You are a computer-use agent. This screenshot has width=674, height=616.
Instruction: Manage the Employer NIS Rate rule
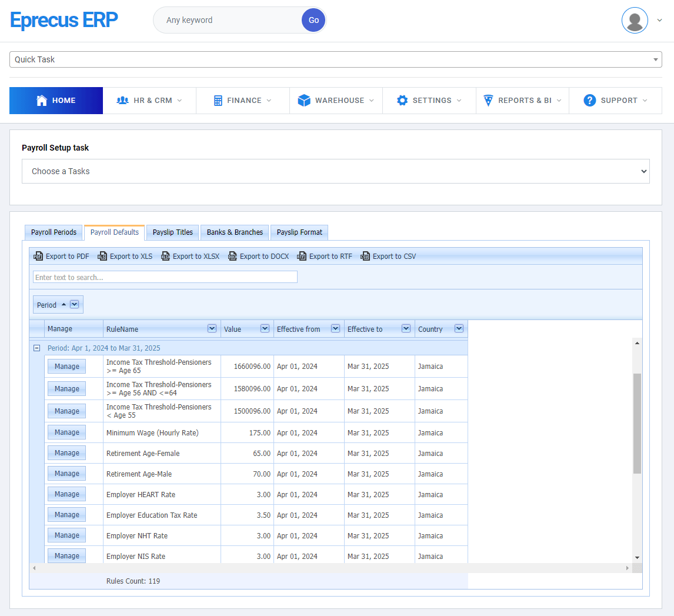(x=66, y=555)
